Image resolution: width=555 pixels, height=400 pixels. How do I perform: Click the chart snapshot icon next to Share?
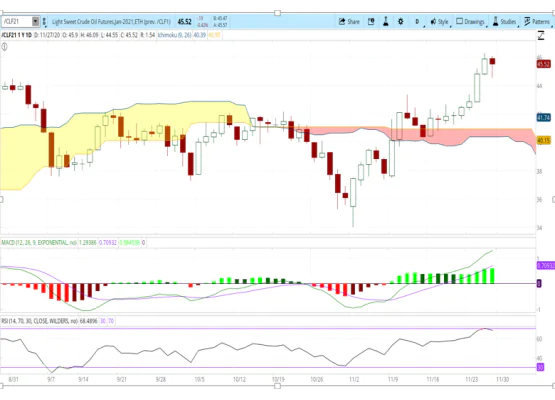tap(371, 22)
